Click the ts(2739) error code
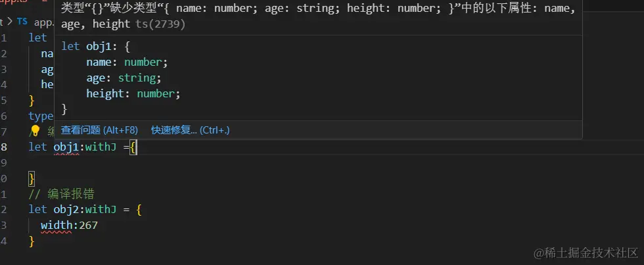This screenshot has width=644, height=265. 159,24
